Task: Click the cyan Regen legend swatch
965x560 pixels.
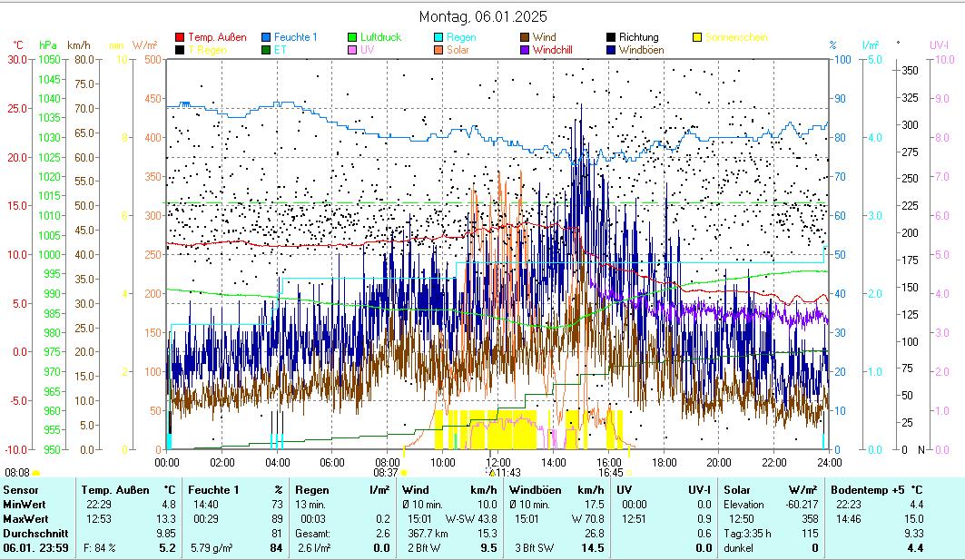Action: tap(438, 37)
